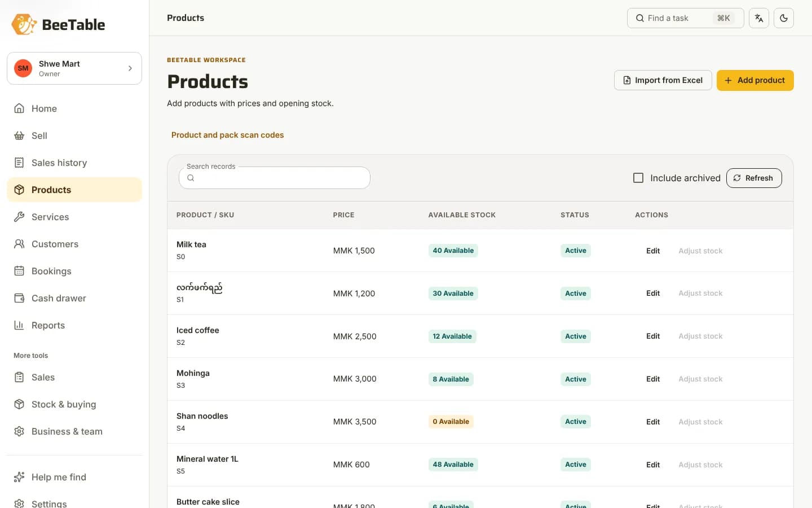The height and width of the screenshot is (508, 812).
Task: Click Adjust stock for Mineral water 1L
Action: (700, 465)
